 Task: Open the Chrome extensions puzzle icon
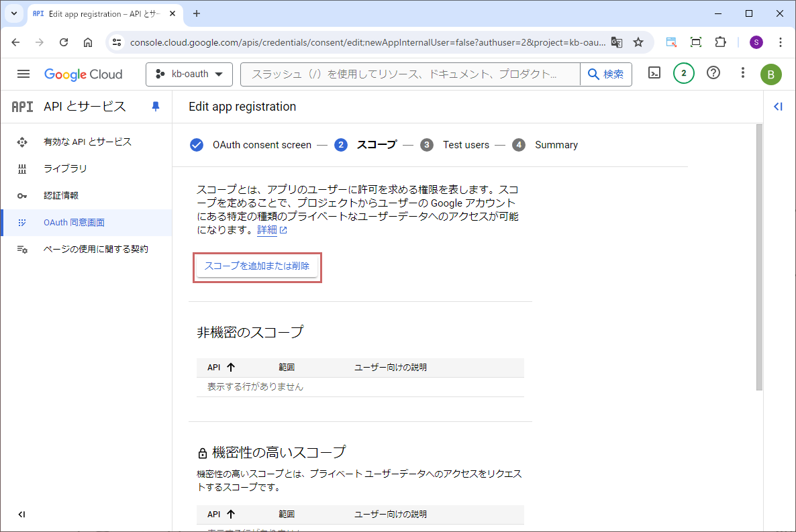click(x=720, y=42)
